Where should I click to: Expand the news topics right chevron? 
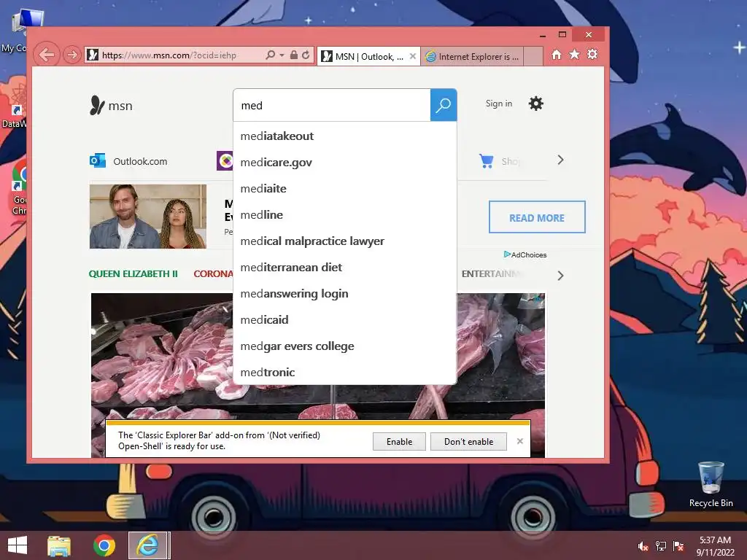pyautogui.click(x=561, y=276)
